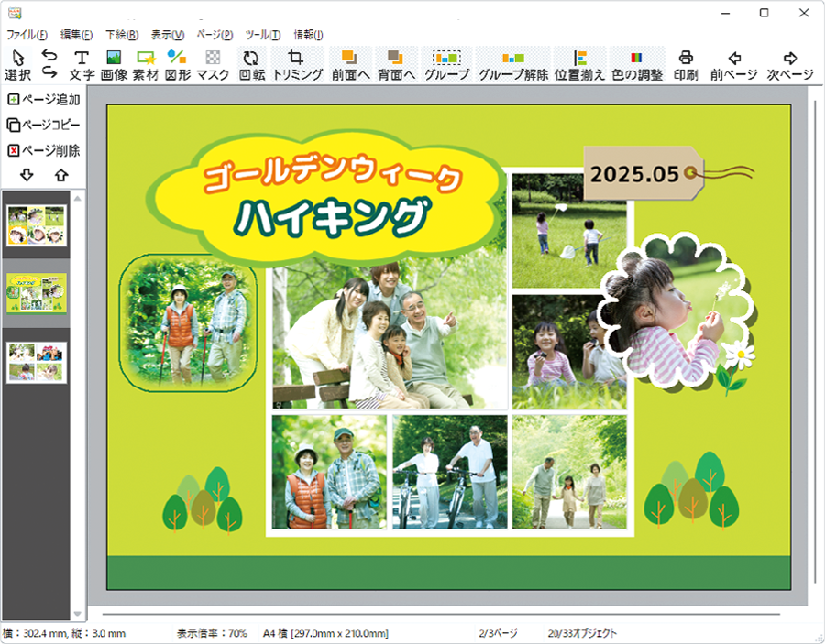Open the ファイル menu
Viewport: 825px width, 644px height.
(x=27, y=35)
